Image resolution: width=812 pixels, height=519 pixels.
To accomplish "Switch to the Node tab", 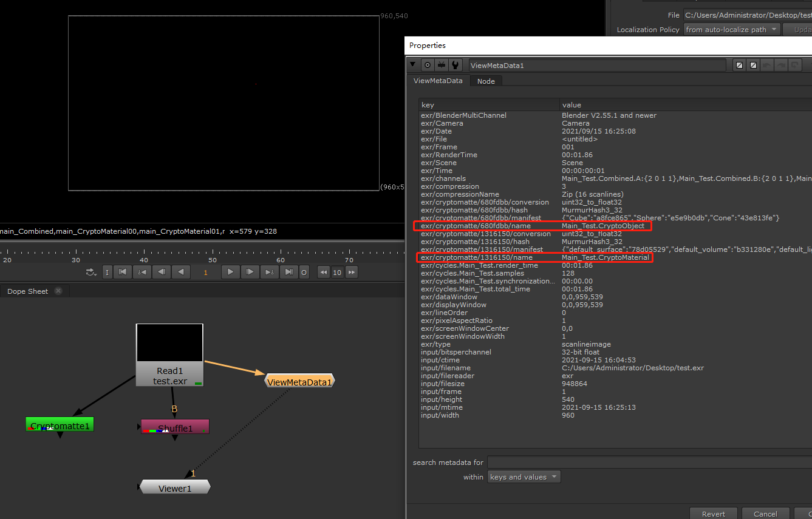I will tap(486, 81).
